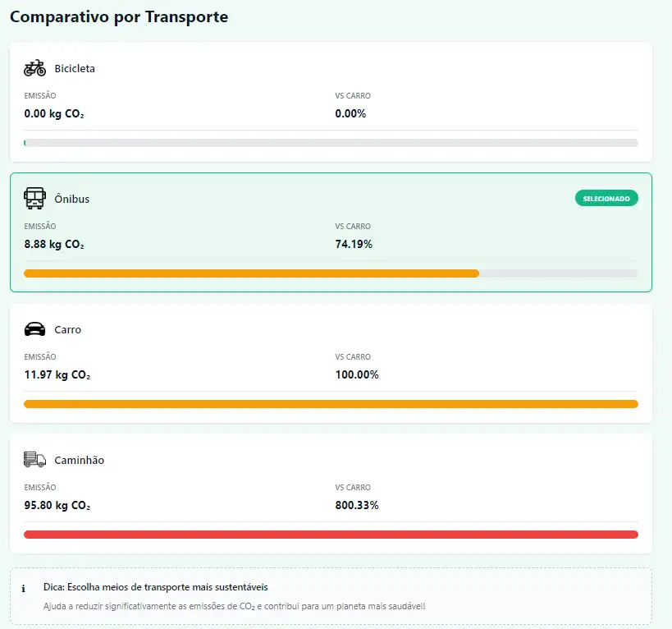Click the Comparativo por Transporte heading
This screenshot has height=629, width=672.
119,16
